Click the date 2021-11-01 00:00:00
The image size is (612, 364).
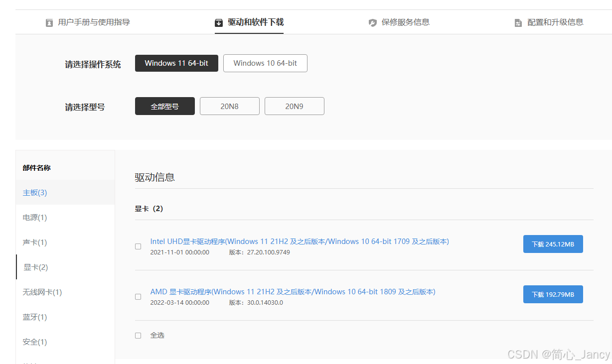[x=179, y=252]
